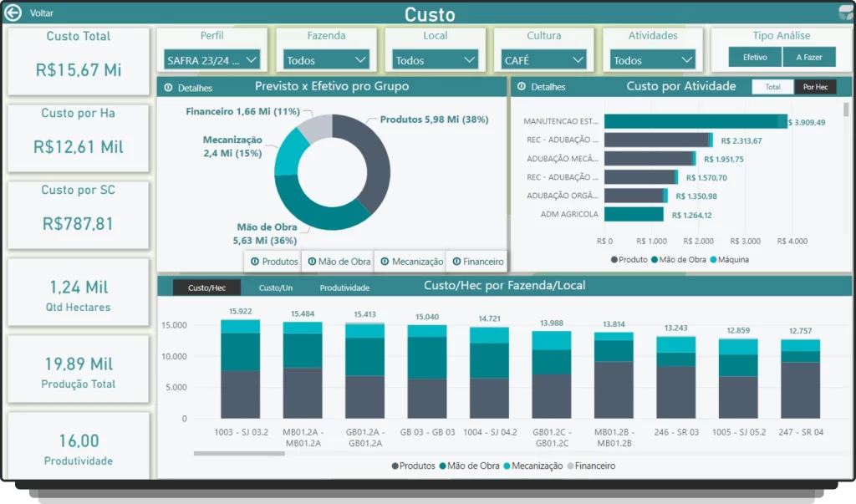Select Efetivo under Tipo Análise
856x504 pixels.
click(x=755, y=58)
